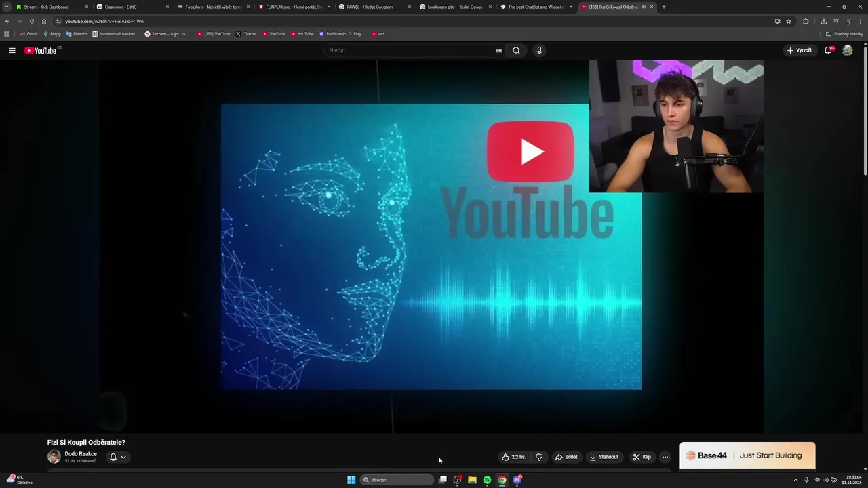Screen dimensions: 868x488
Task: Close the karakoram ptk search tab
Action: pyautogui.click(x=490, y=7)
